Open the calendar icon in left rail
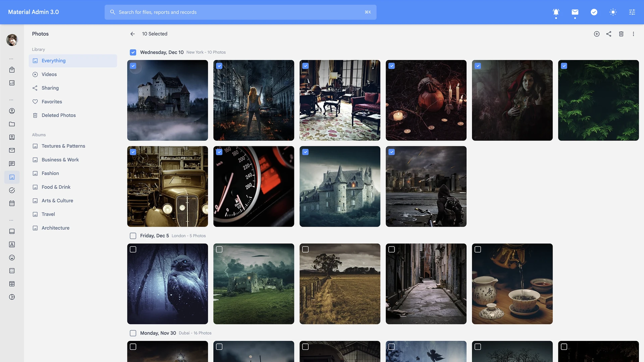 point(12,203)
